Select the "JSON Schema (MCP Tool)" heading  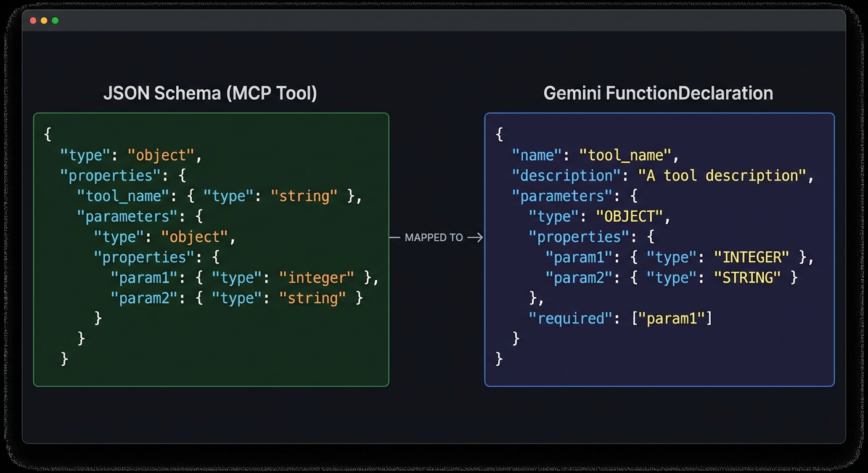pyautogui.click(x=210, y=93)
